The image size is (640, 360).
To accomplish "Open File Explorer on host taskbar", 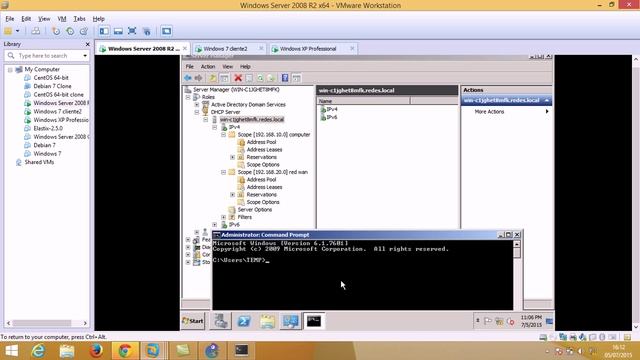I will click(x=67, y=351).
